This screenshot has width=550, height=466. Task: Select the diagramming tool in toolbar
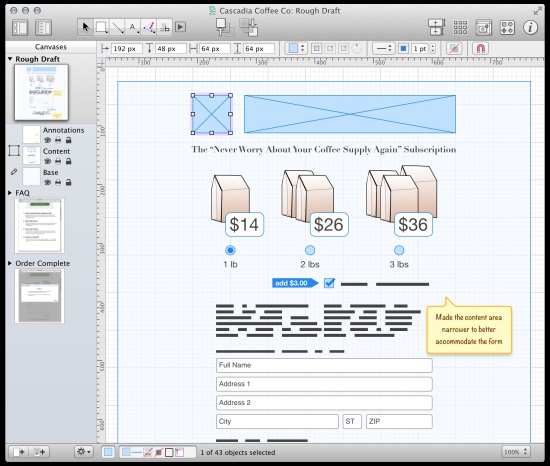tap(165, 27)
